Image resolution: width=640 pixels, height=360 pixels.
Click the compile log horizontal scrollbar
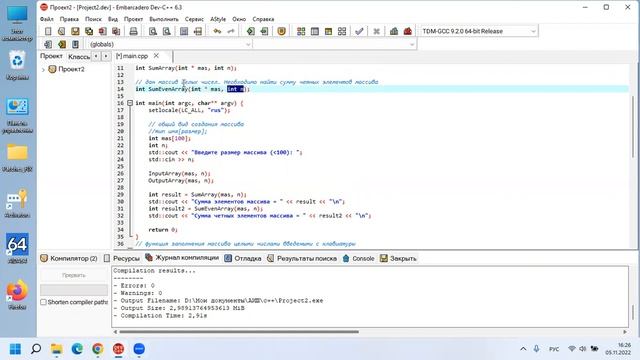coord(239,332)
